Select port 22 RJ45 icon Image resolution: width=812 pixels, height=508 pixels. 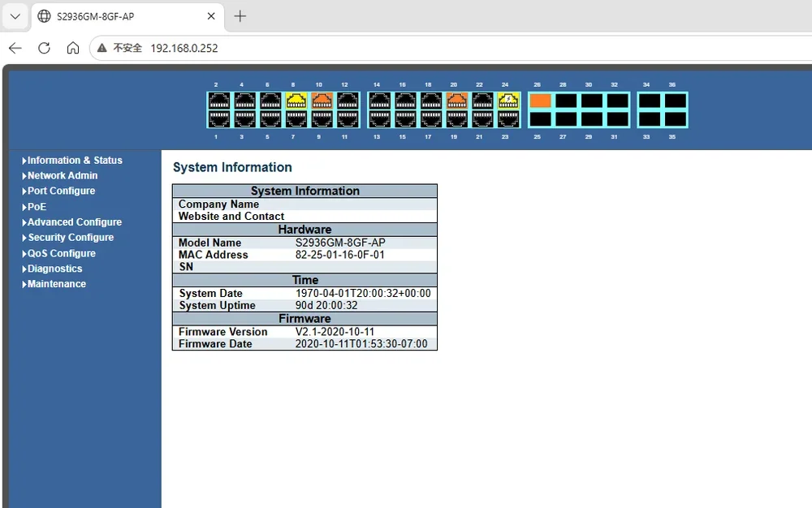click(x=482, y=101)
